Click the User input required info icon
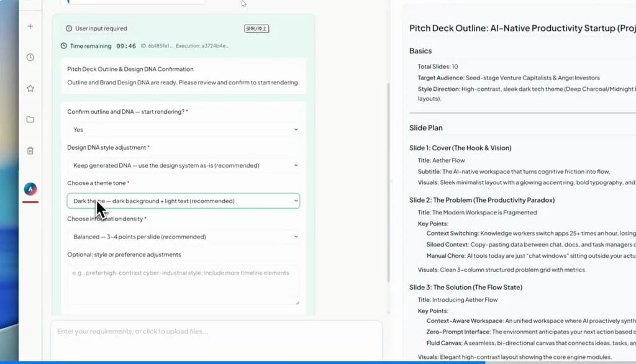The image size is (636, 364). pos(69,29)
